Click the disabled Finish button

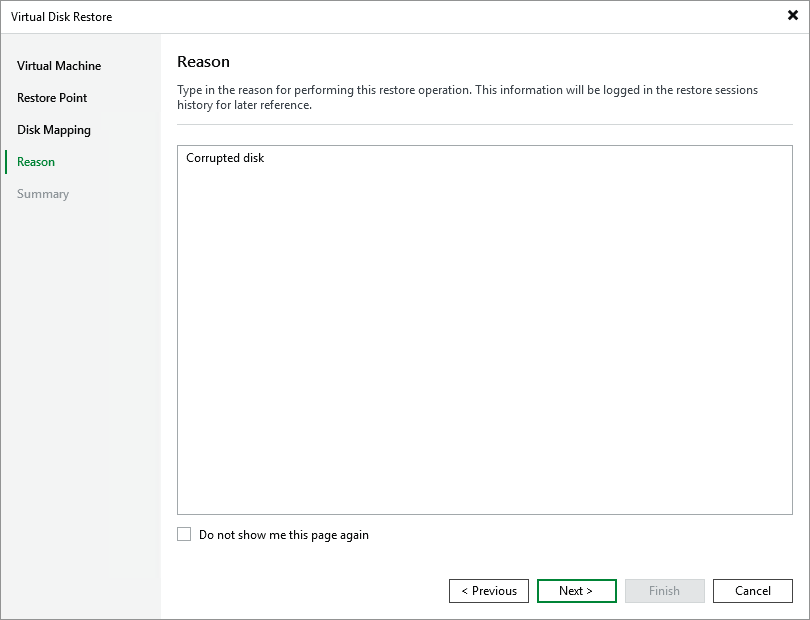664,590
